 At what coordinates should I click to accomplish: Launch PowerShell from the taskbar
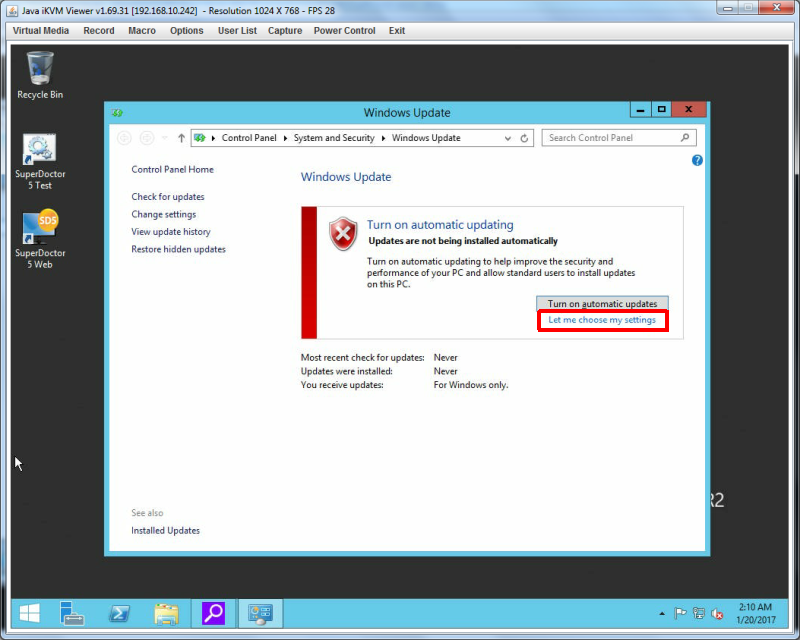tap(119, 613)
